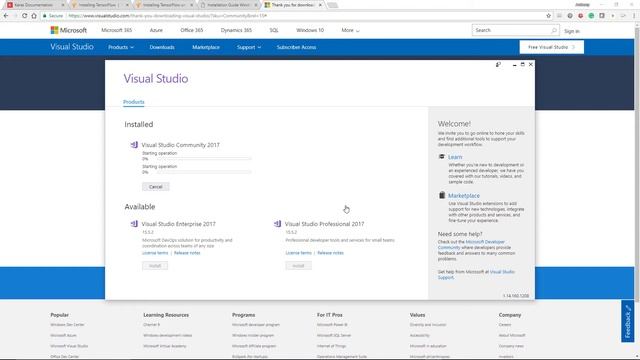Click the Visual Studio Professional 2017 product icon

(278, 224)
